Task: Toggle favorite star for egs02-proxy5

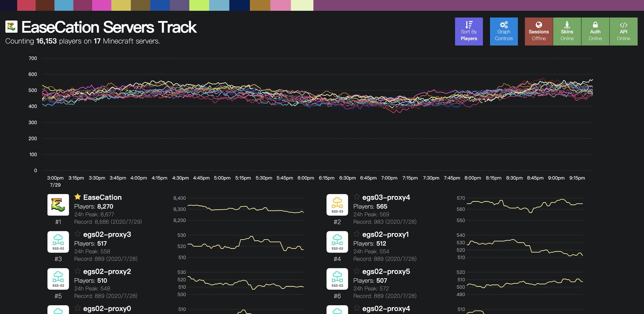Action: pyautogui.click(x=356, y=271)
